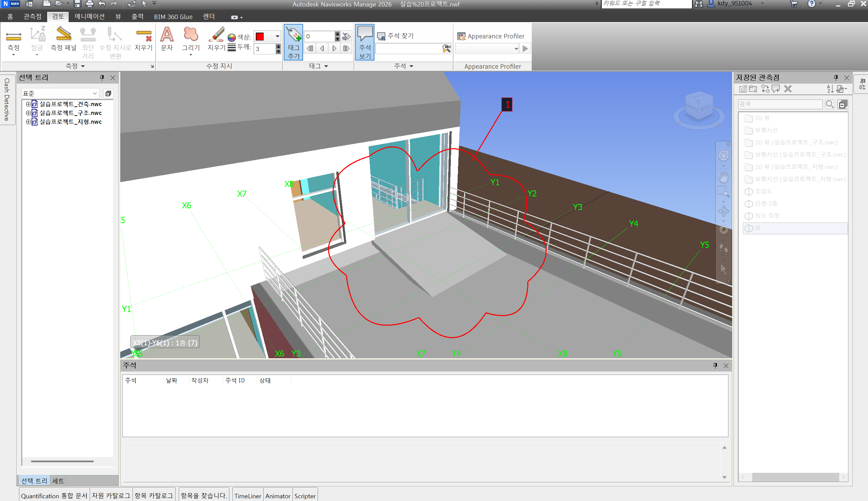
Task: Click the red 색상 color swatch
Action: (260, 36)
